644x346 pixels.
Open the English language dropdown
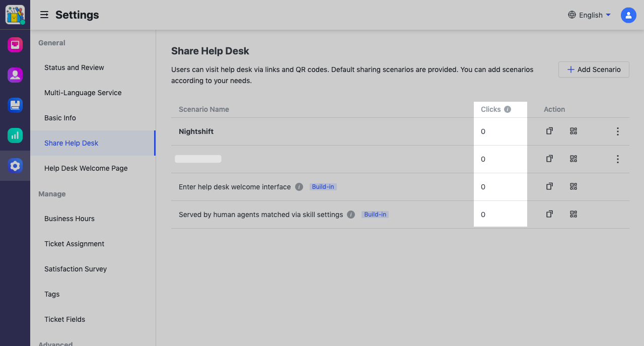click(589, 15)
